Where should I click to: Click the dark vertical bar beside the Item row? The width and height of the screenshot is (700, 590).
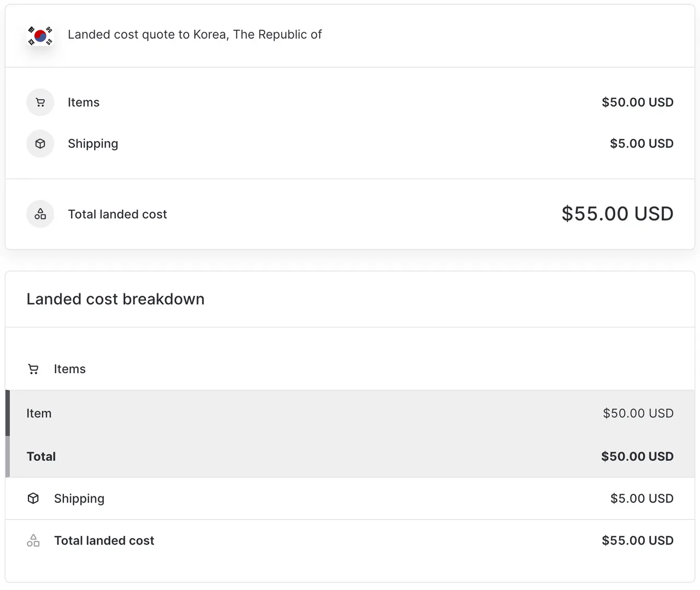(7, 413)
